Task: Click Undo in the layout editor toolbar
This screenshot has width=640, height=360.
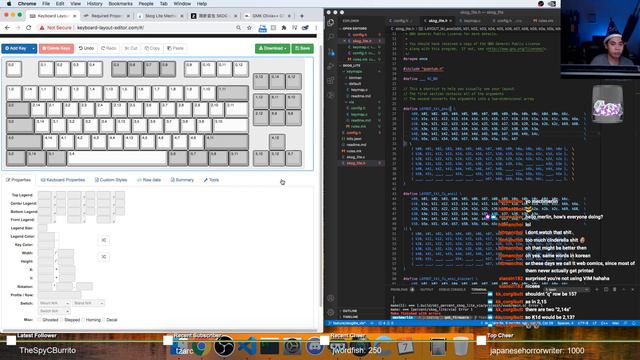Action: [x=86, y=49]
